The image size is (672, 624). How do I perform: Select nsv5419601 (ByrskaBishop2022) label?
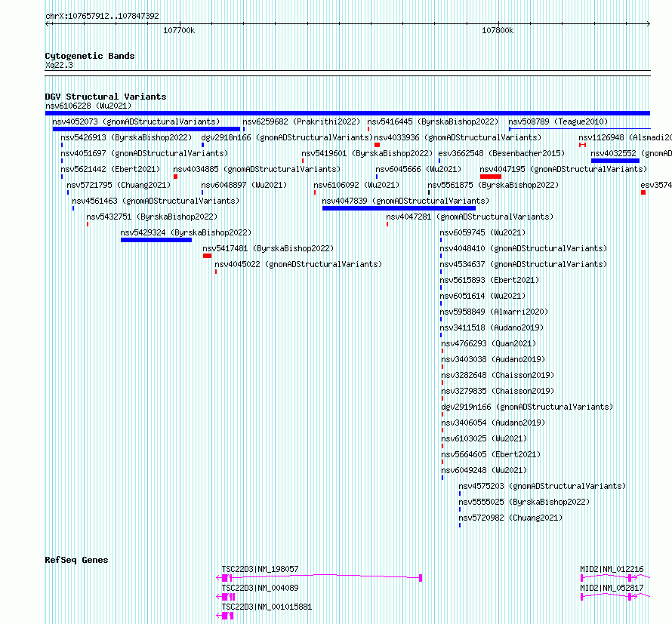coord(367,153)
